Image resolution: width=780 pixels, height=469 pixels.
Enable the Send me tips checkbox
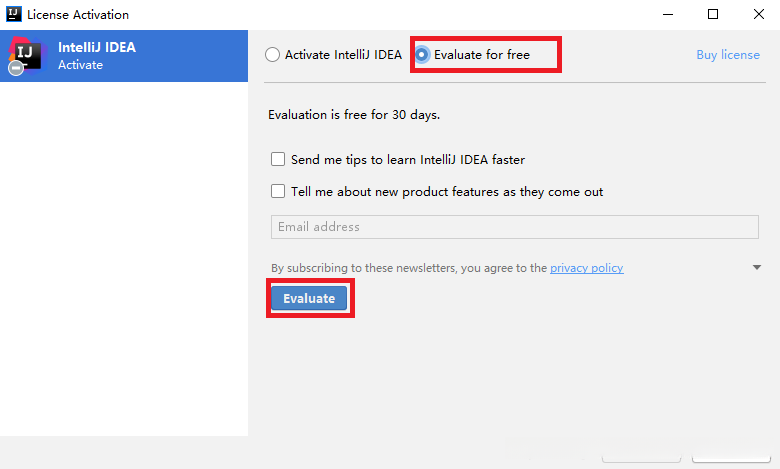tap(278, 159)
